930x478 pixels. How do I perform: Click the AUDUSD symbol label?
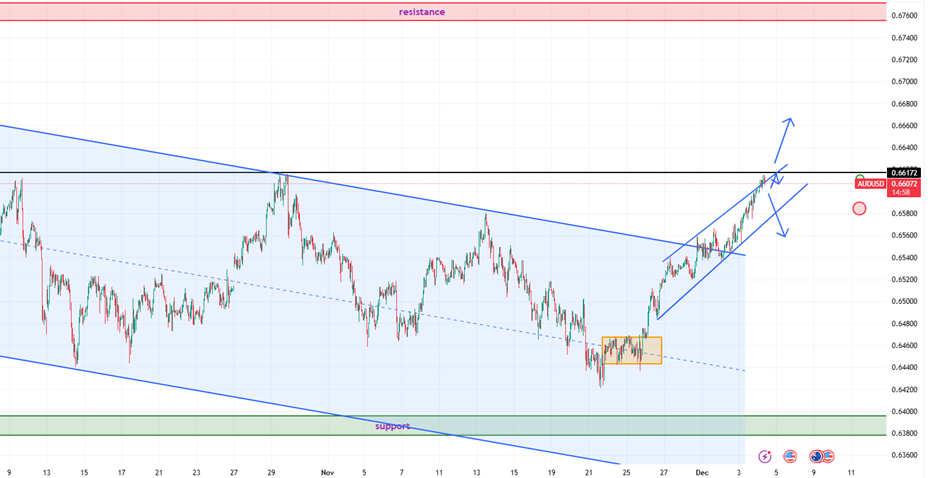pos(871,184)
